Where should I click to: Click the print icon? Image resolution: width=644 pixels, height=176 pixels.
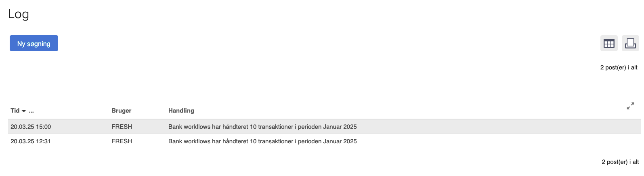(630, 43)
